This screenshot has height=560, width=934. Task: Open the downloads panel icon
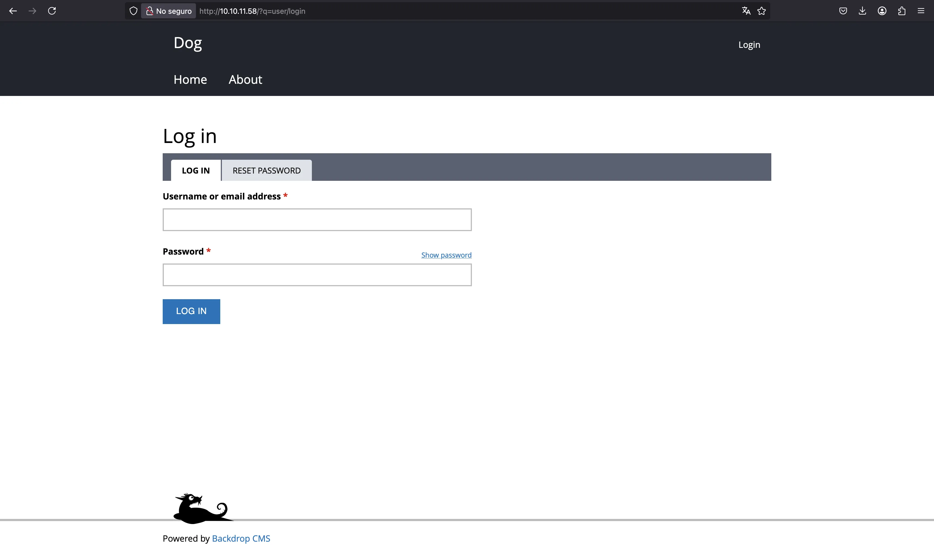pos(862,11)
